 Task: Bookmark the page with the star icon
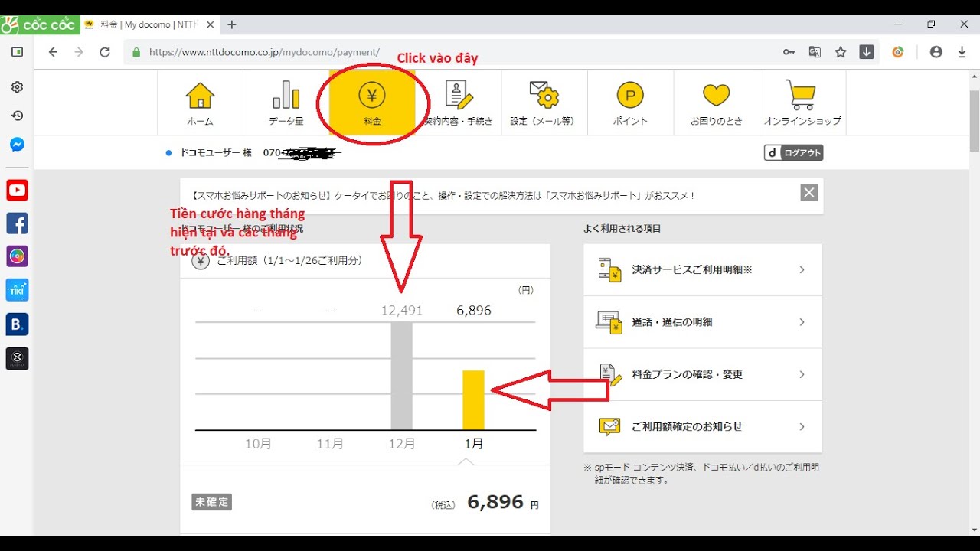tap(841, 52)
